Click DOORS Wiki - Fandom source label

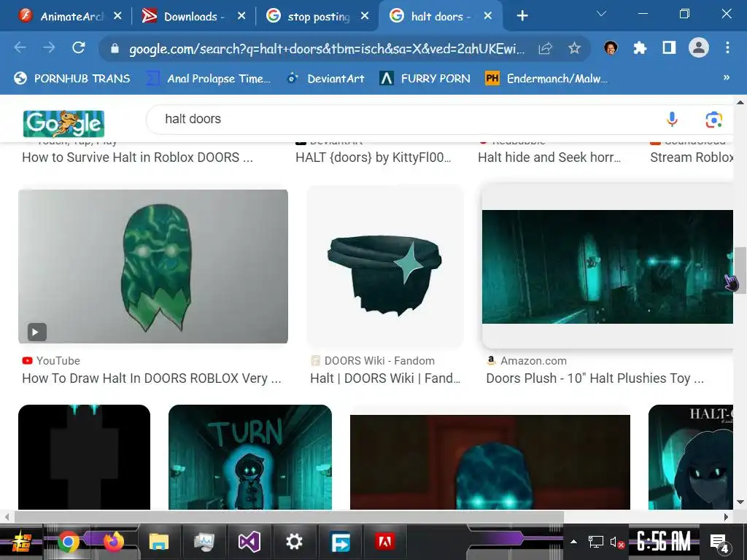click(x=379, y=361)
